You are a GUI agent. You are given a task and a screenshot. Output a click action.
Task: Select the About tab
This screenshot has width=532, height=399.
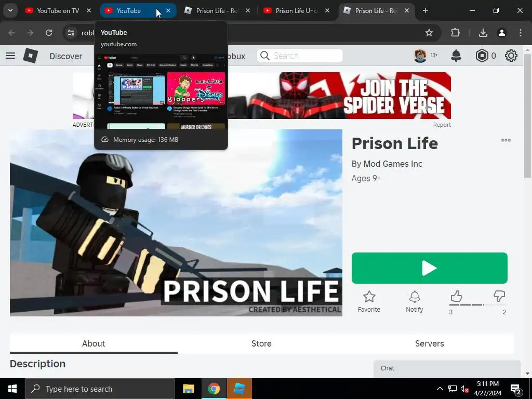94,343
